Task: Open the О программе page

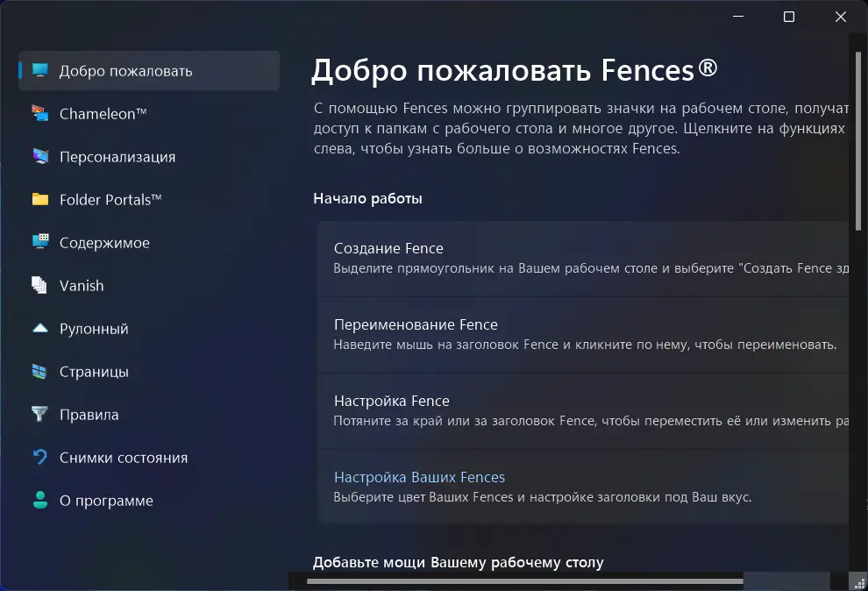Action: pos(149,501)
